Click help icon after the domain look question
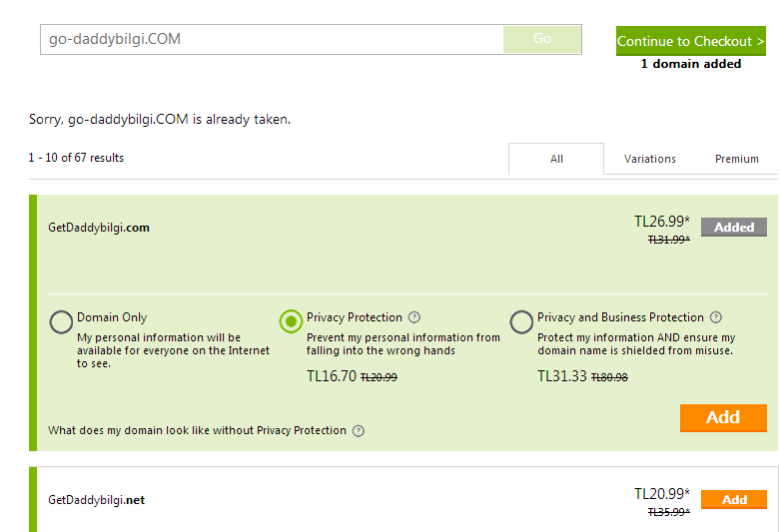The width and height of the screenshot is (780, 532). point(359,431)
